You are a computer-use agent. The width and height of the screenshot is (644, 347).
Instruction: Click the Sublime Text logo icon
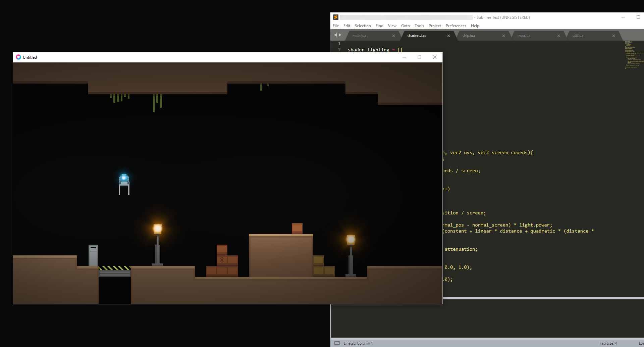coord(335,17)
